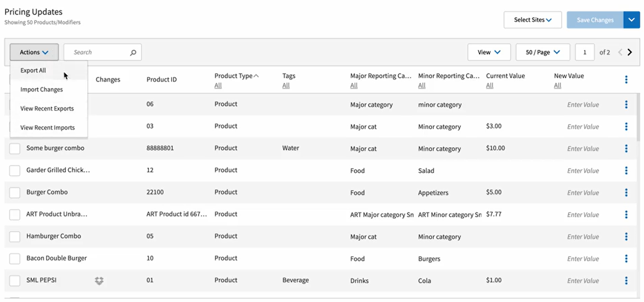Click the All filter link under Tags
Viewport: 644px width, 302px height.
tap(286, 85)
